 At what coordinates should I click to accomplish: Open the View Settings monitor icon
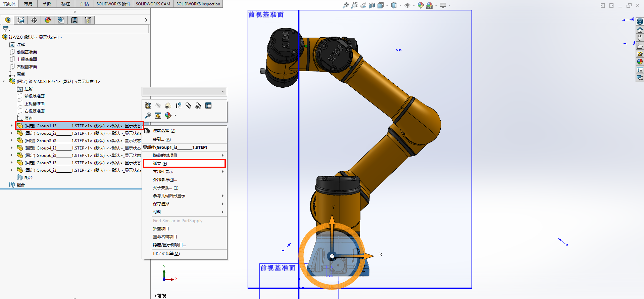point(443,5)
